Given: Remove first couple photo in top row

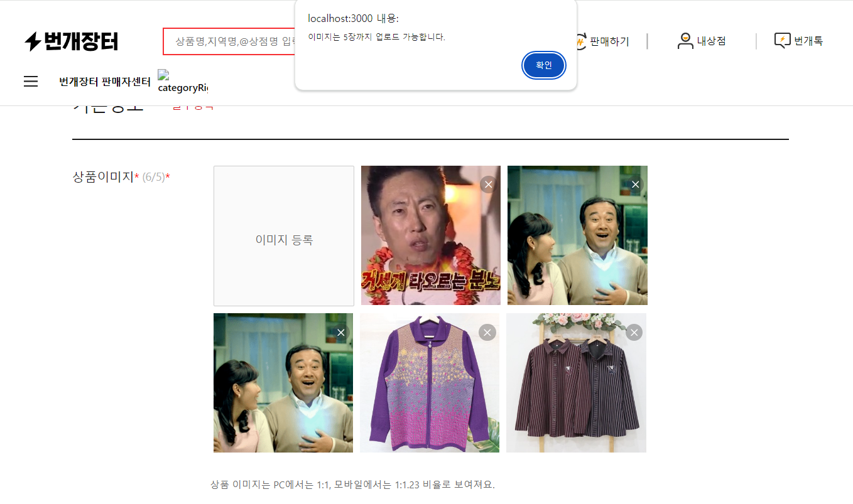Looking at the screenshot, I should (x=635, y=185).
